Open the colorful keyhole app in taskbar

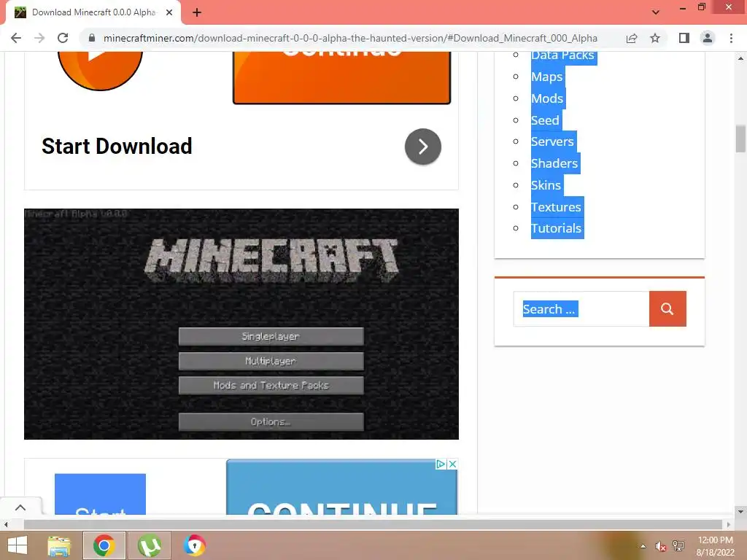194,545
